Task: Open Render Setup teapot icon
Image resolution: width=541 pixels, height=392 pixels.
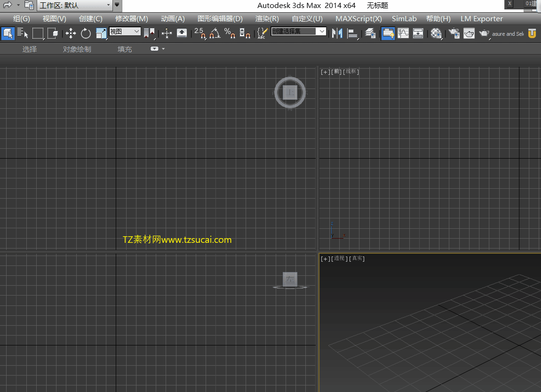Action: (454, 33)
